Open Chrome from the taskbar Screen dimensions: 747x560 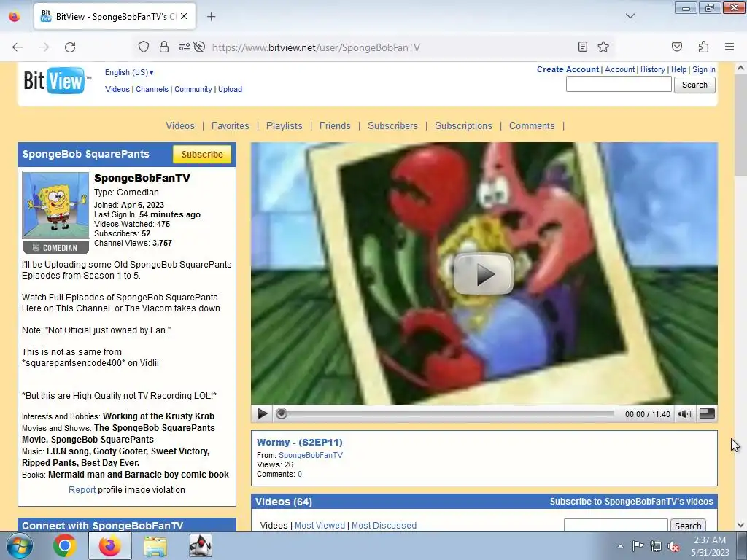tap(65, 545)
